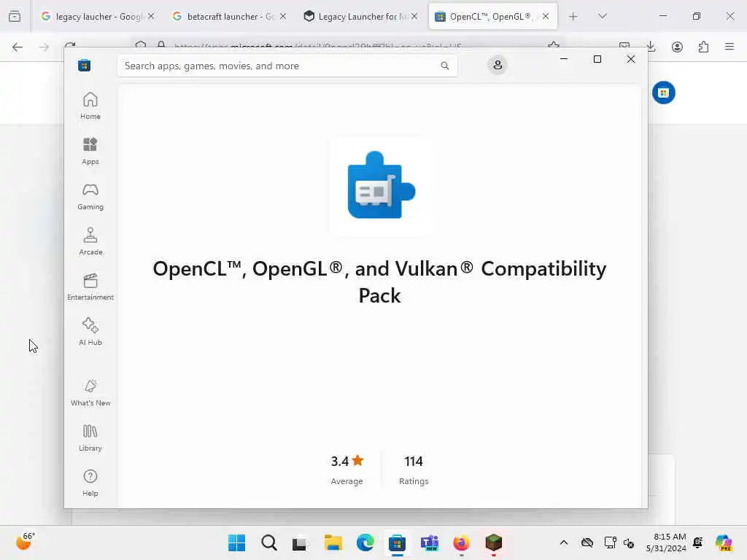Open the Entertainment section in Store sidebar
The width and height of the screenshot is (747, 560).
90,287
